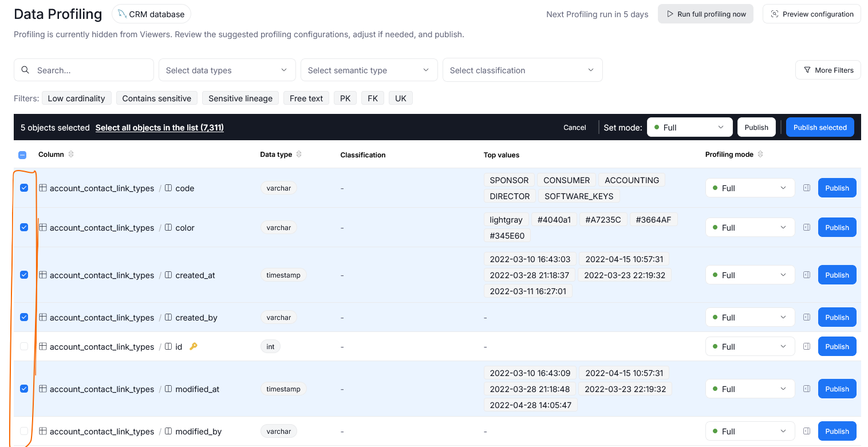
Task: Publish the 'modified_by' column row
Action: point(837,431)
